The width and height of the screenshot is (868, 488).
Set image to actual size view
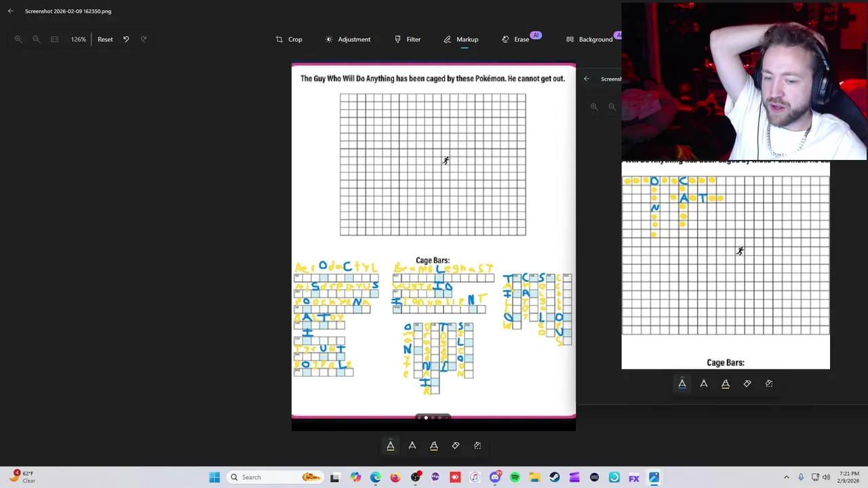pos(55,39)
